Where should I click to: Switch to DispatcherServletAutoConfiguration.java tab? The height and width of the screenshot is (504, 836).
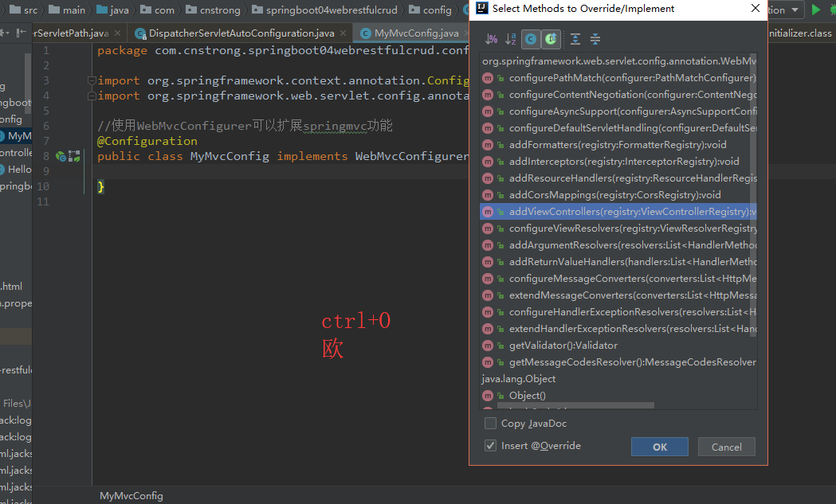pos(241,33)
